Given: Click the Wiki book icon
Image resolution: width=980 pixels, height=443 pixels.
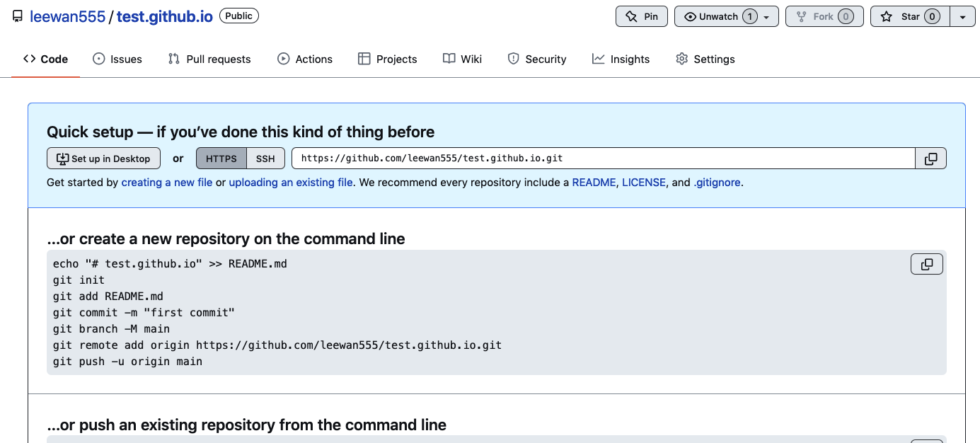Looking at the screenshot, I should (x=449, y=59).
